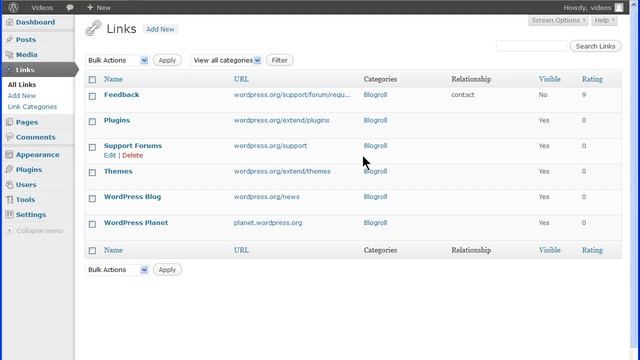This screenshot has height=360, width=640.
Task: Click the large Links heading icon
Action: point(93,28)
